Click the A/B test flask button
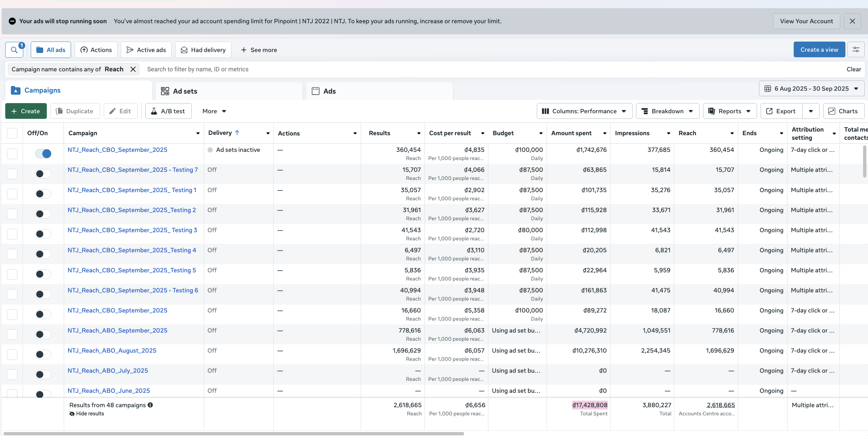This screenshot has height=436, width=868. point(168,111)
